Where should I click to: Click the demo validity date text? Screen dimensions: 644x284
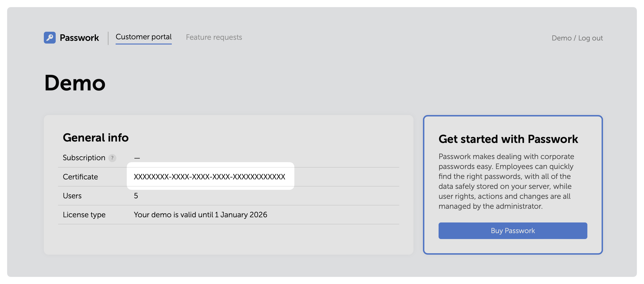[x=200, y=214]
